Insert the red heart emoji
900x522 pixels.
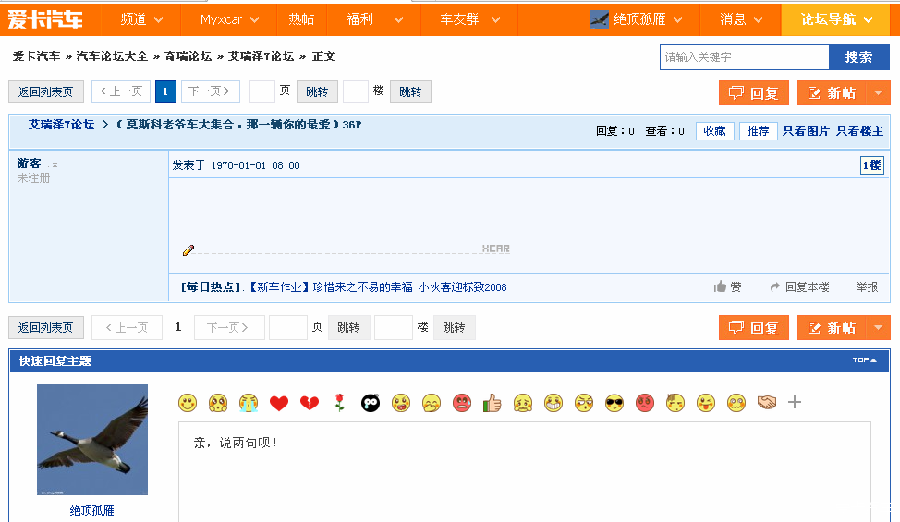point(279,403)
